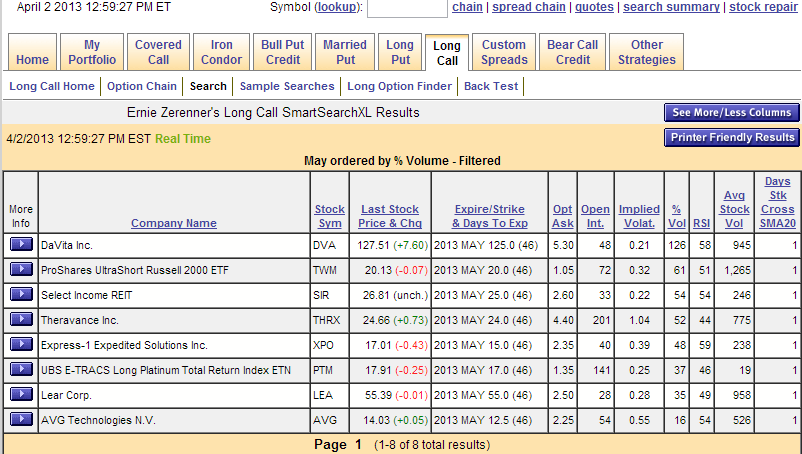802x454 pixels.
Task: Open More Info for Theravance Inc.
Action: click(21, 320)
